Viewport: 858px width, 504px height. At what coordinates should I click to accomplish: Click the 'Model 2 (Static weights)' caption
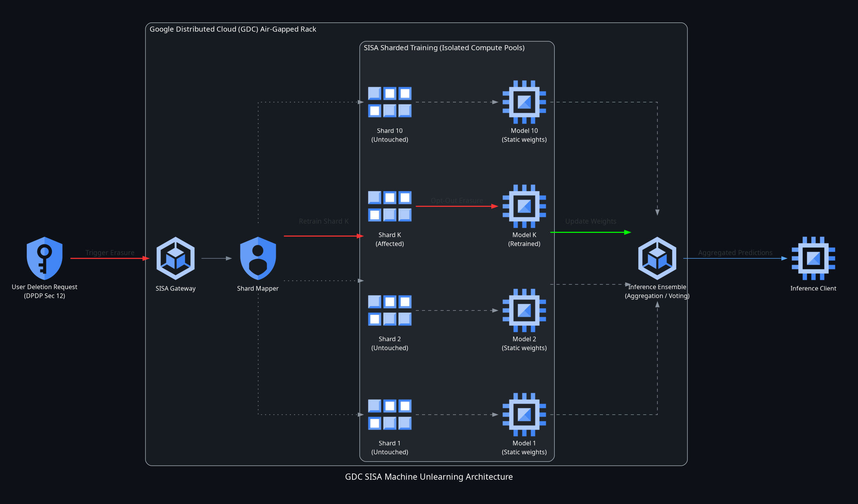click(524, 343)
